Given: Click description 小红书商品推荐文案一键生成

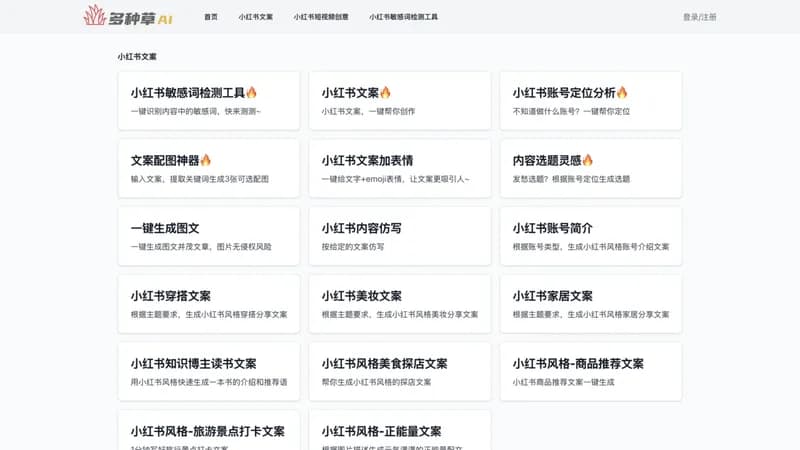Looking at the screenshot, I should coord(563,382).
